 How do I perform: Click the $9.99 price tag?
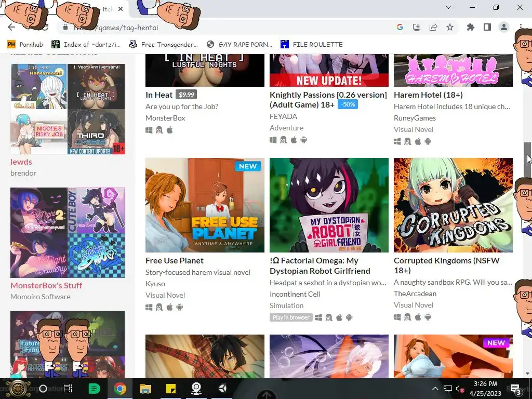[x=187, y=95]
